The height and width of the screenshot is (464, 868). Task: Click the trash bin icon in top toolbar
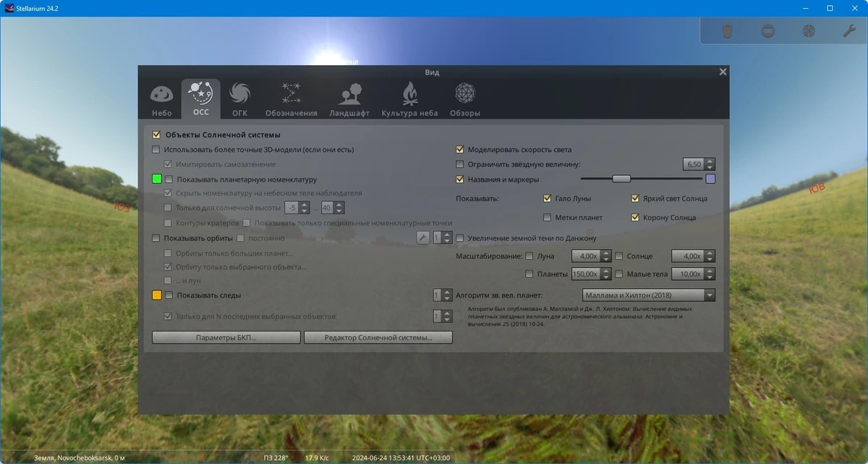pyautogui.click(x=728, y=31)
